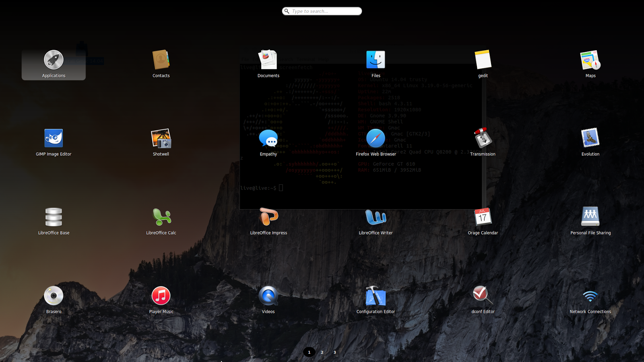The width and height of the screenshot is (644, 362).
Task: Launch the Contacts app
Action: [161, 60]
